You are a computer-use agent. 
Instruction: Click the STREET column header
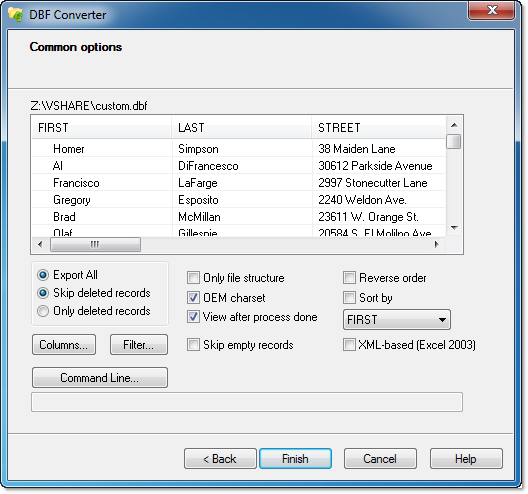click(x=379, y=128)
